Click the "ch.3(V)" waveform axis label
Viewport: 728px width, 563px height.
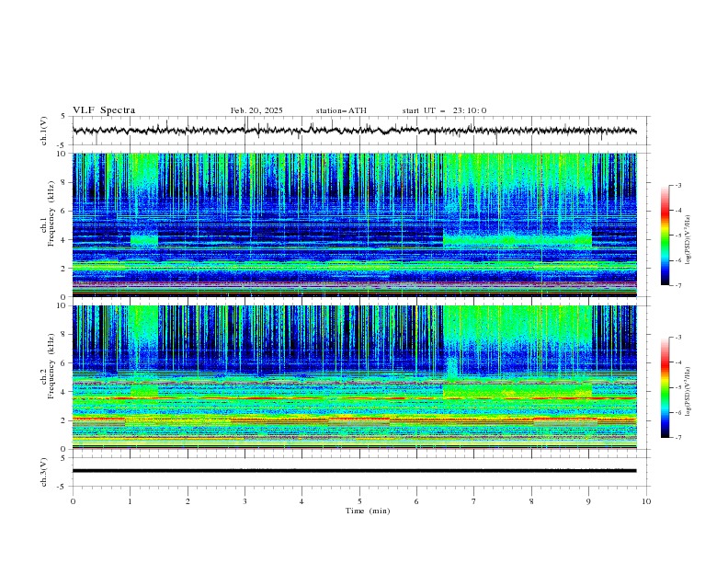click(x=44, y=472)
